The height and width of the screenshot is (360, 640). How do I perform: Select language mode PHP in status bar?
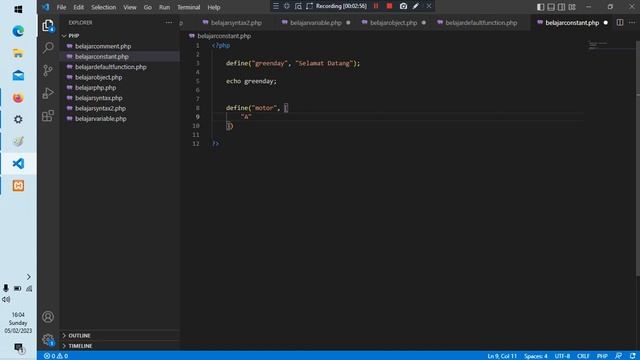point(602,356)
